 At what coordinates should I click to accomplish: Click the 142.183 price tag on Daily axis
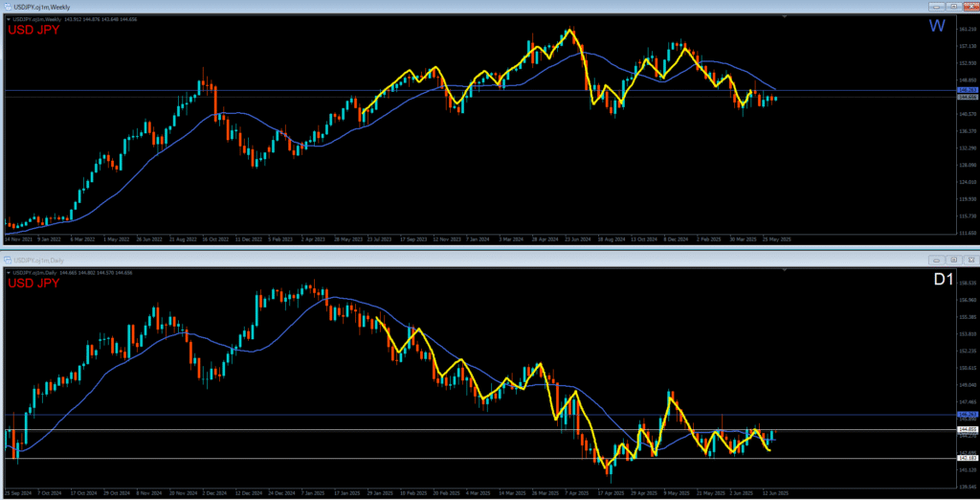coord(969,458)
